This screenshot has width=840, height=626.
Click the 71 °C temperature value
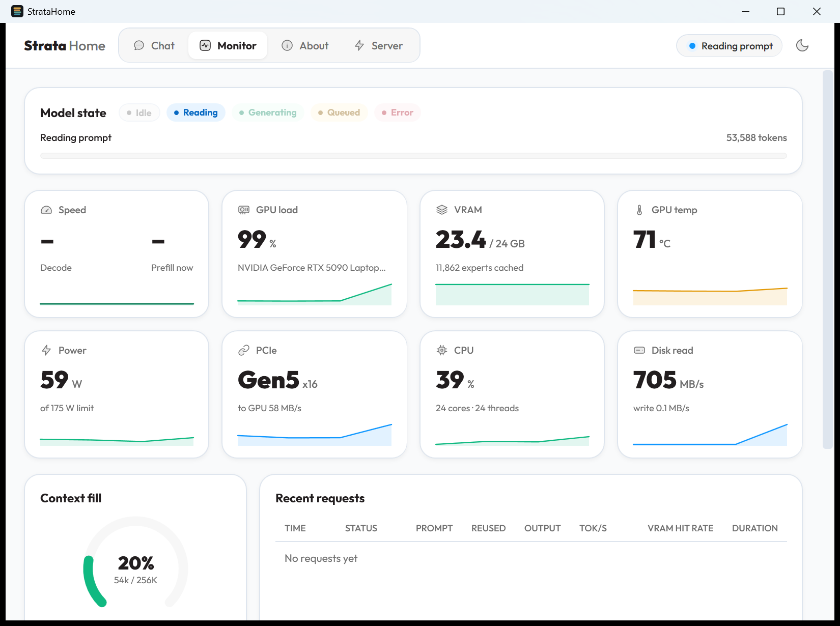(652, 240)
